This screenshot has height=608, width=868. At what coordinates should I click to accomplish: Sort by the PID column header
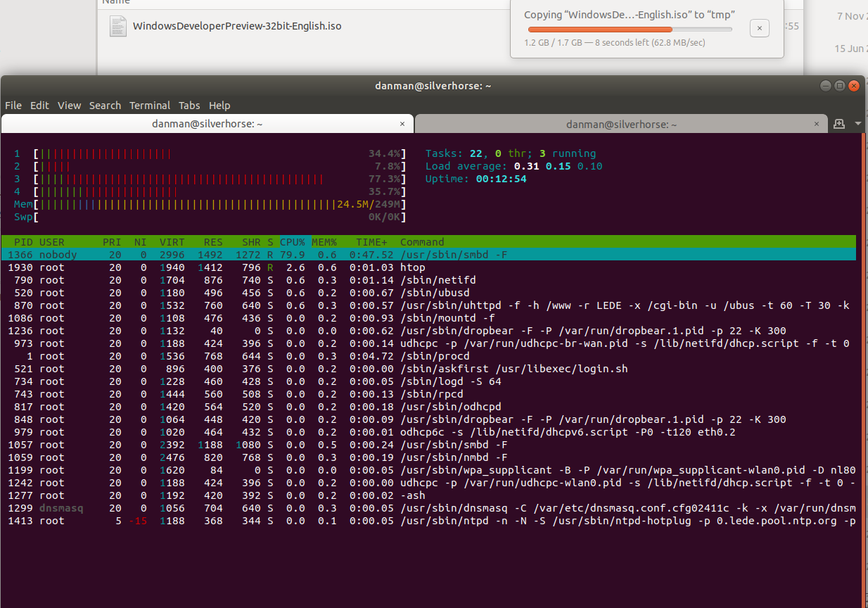23,242
